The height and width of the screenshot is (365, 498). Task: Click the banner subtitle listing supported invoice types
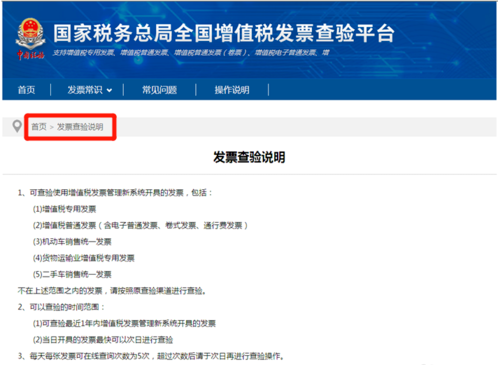(191, 53)
